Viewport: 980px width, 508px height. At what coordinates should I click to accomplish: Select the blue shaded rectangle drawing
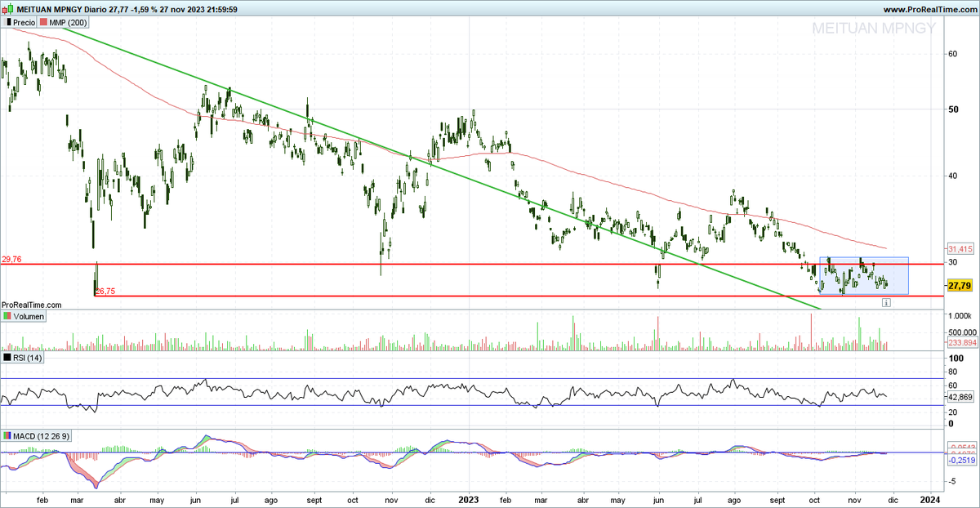click(864, 276)
